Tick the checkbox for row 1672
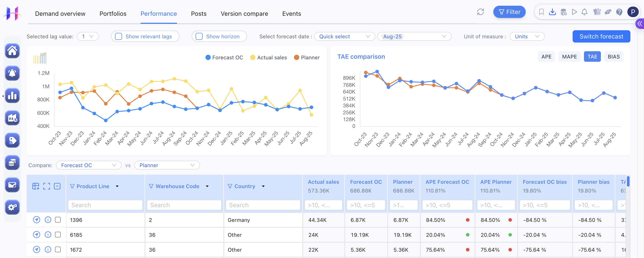The height and width of the screenshot is (258, 644). click(58, 249)
